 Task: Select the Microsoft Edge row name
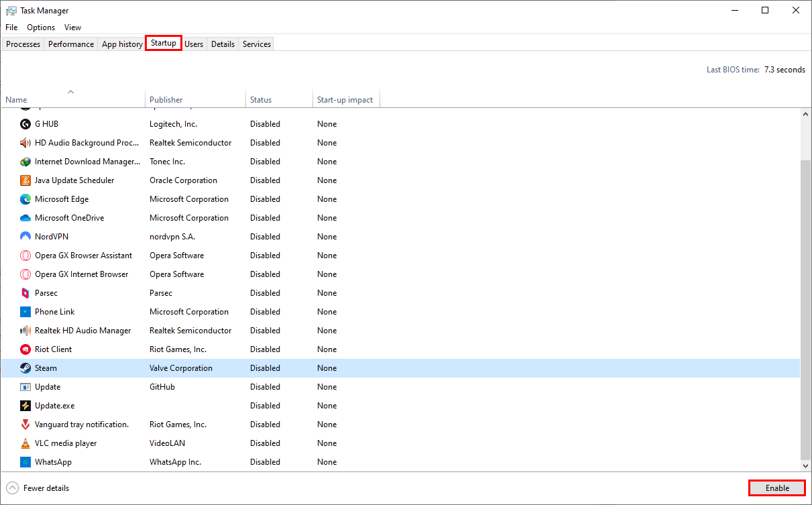(x=62, y=199)
